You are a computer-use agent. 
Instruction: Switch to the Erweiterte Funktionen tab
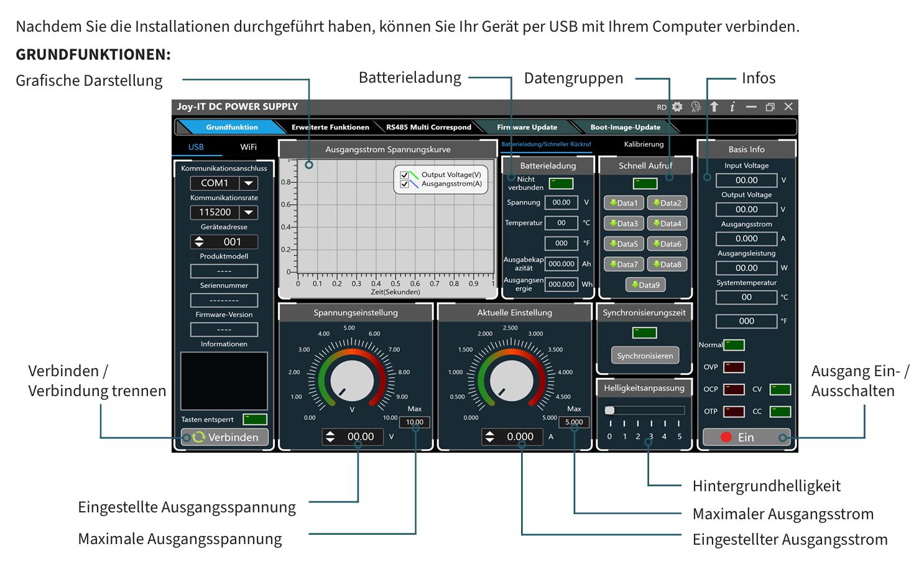330,127
